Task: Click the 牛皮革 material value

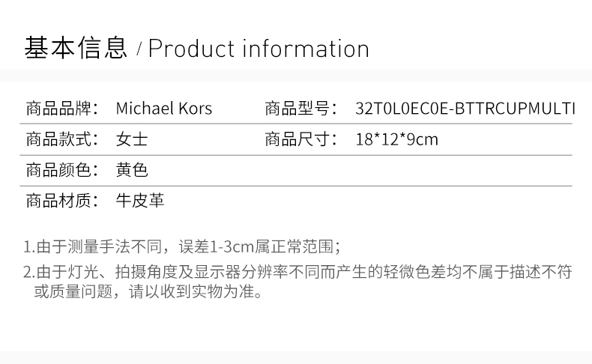Action: tap(140, 200)
